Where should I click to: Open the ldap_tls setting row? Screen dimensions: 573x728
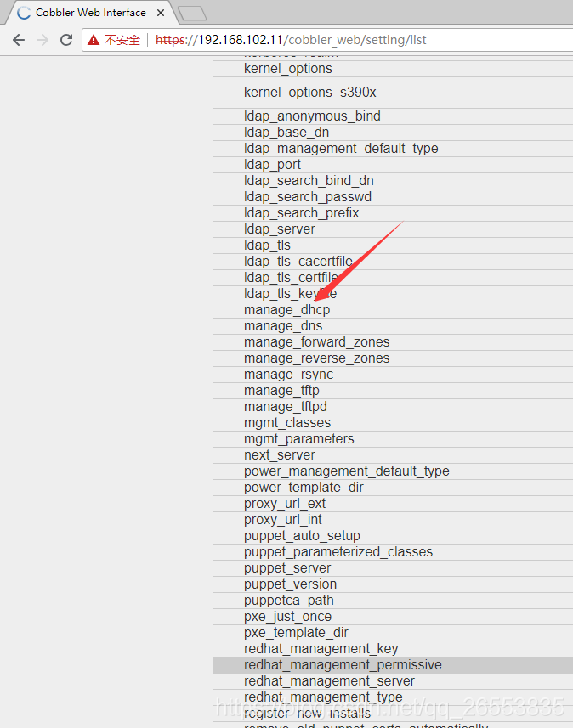point(393,245)
